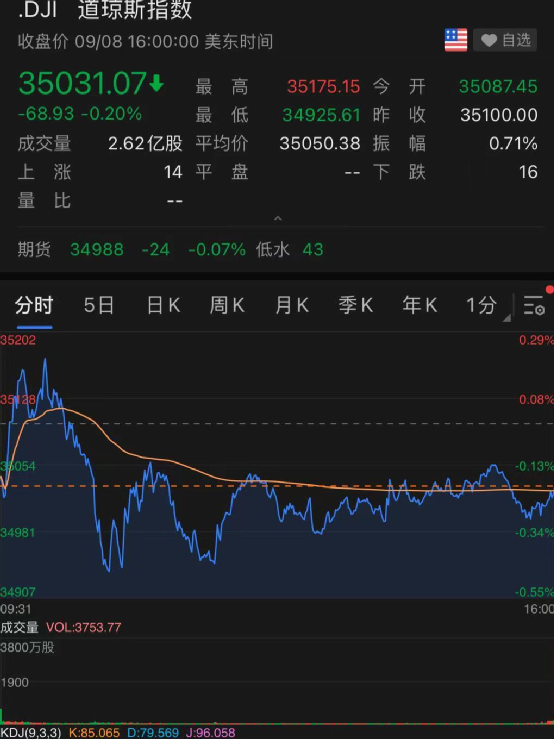Tap the 期货 futures quote row
The width and height of the screenshot is (554, 739).
277,249
